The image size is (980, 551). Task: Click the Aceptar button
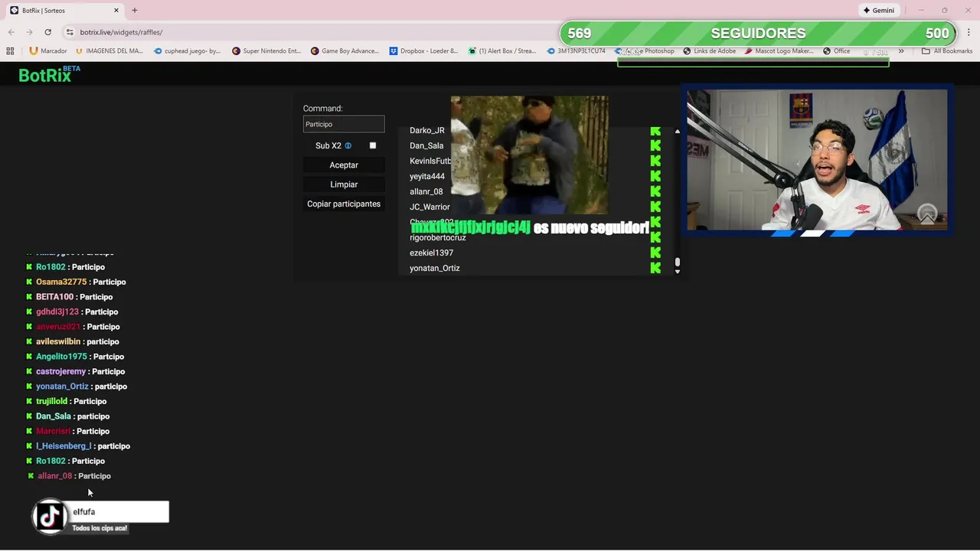pyautogui.click(x=344, y=165)
